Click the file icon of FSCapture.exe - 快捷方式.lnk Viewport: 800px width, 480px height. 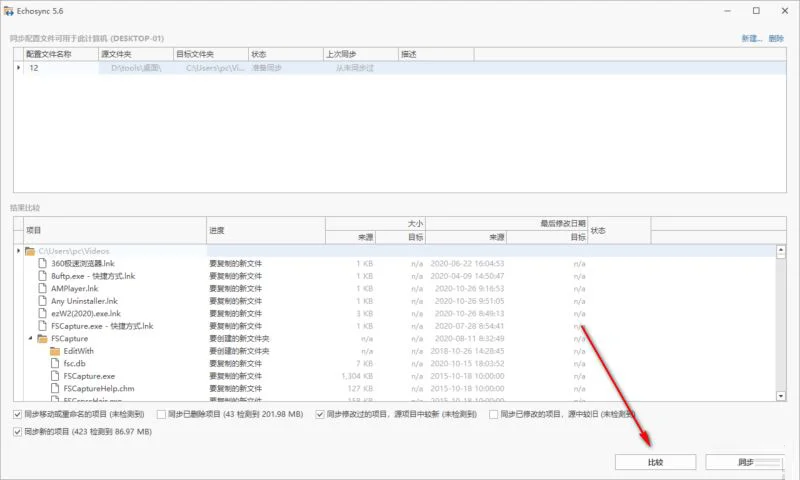click(x=43, y=326)
